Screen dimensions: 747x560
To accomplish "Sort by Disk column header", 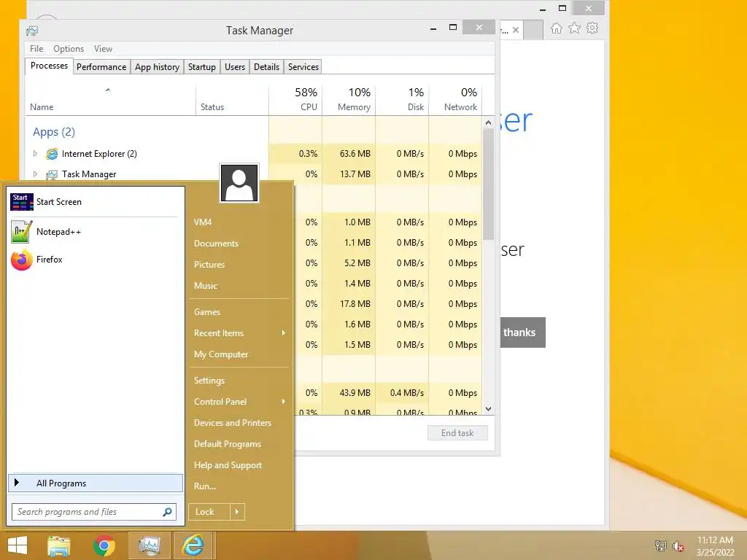I will point(402,100).
